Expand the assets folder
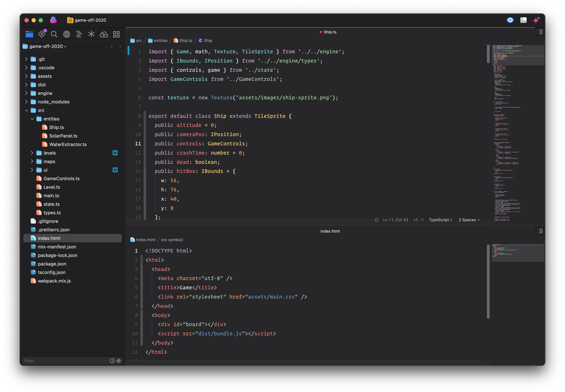This screenshot has height=392, width=565. 26,76
